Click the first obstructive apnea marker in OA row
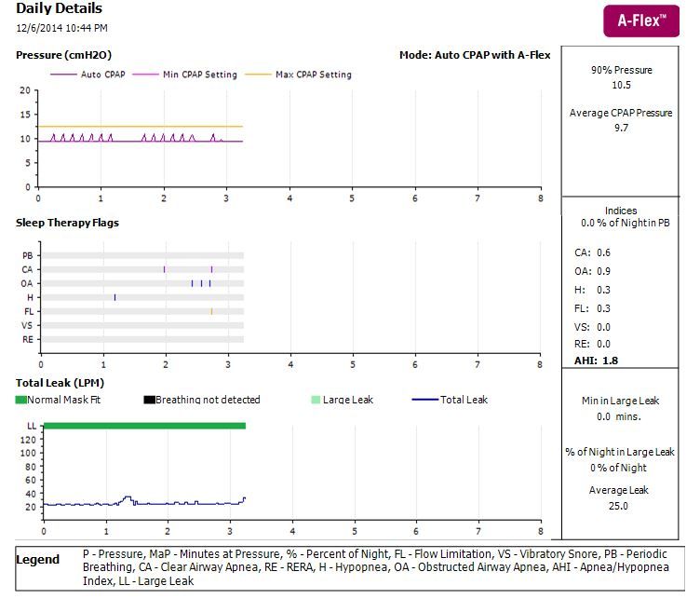 192,283
